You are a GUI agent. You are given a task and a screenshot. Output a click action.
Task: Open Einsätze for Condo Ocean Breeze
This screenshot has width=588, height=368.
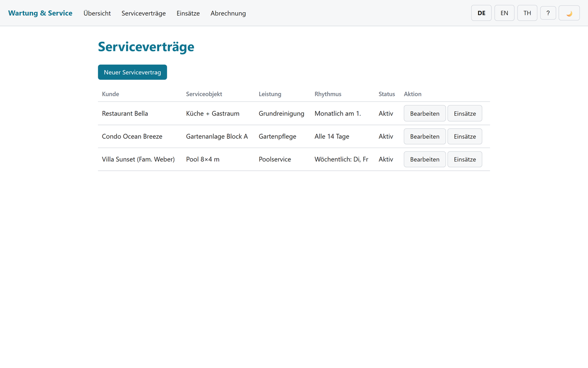465,136
